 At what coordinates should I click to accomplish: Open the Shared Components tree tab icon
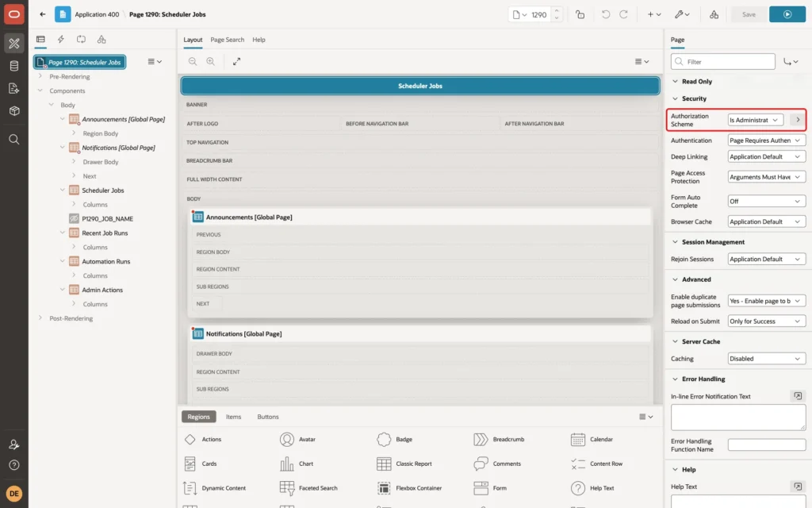[101, 40]
